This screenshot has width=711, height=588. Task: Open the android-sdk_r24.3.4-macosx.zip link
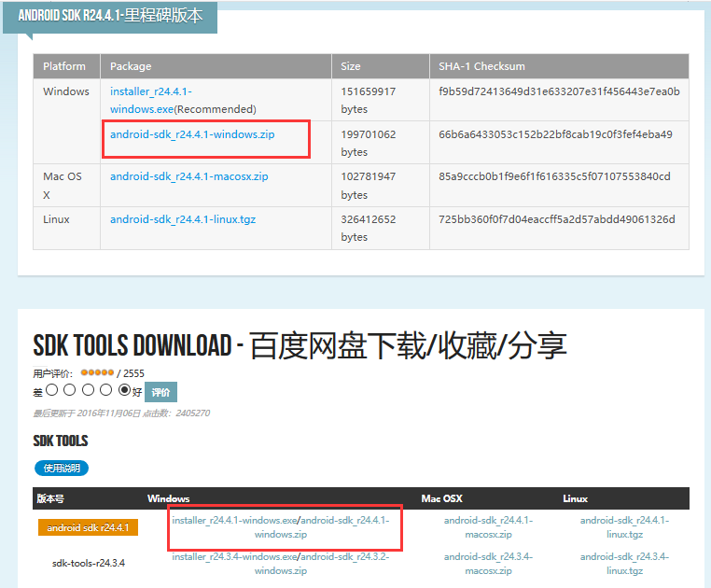(488, 564)
